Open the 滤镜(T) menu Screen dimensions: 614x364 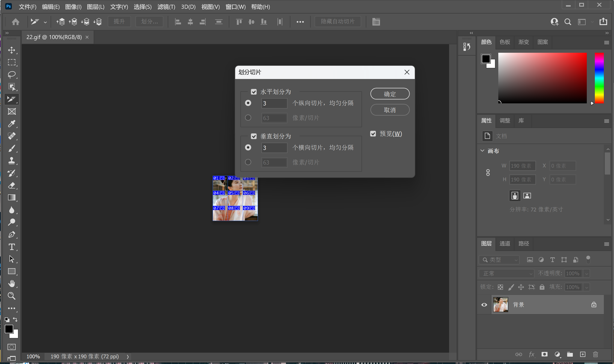(x=166, y=7)
